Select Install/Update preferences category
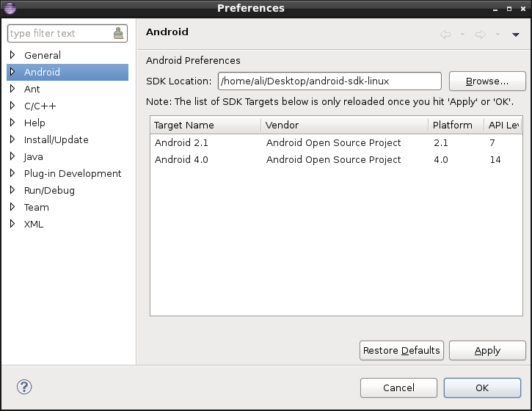Viewport: 532px width, 411px height. 57,139
